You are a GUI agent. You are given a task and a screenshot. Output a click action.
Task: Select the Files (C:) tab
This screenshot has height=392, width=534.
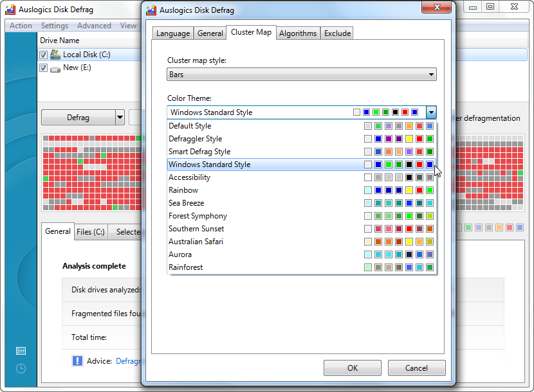point(91,232)
